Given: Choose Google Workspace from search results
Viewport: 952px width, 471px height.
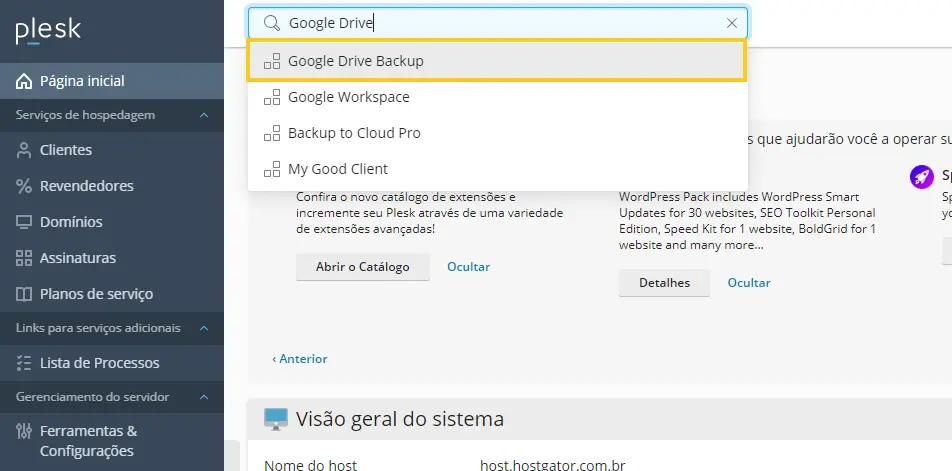Looking at the screenshot, I should pyautogui.click(x=497, y=97).
